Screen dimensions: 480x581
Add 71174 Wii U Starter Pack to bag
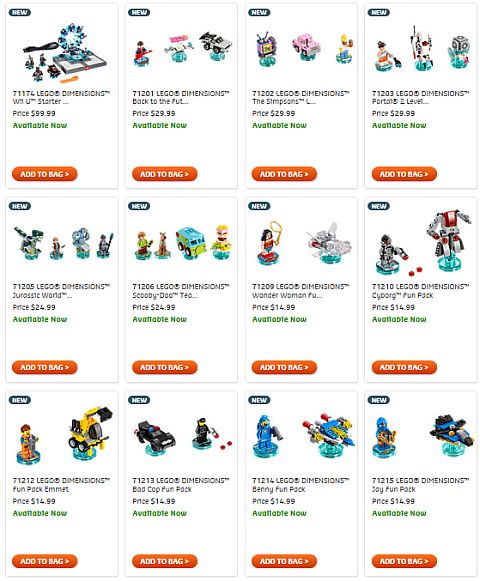click(44, 174)
